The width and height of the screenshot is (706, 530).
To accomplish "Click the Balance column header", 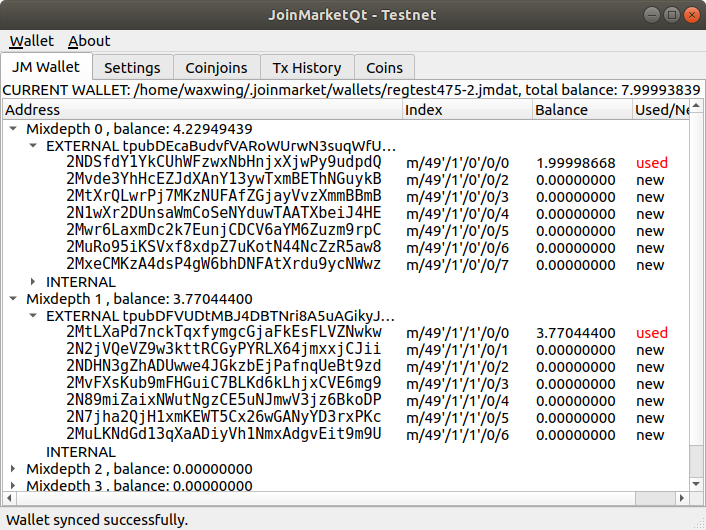I will pyautogui.click(x=580, y=110).
